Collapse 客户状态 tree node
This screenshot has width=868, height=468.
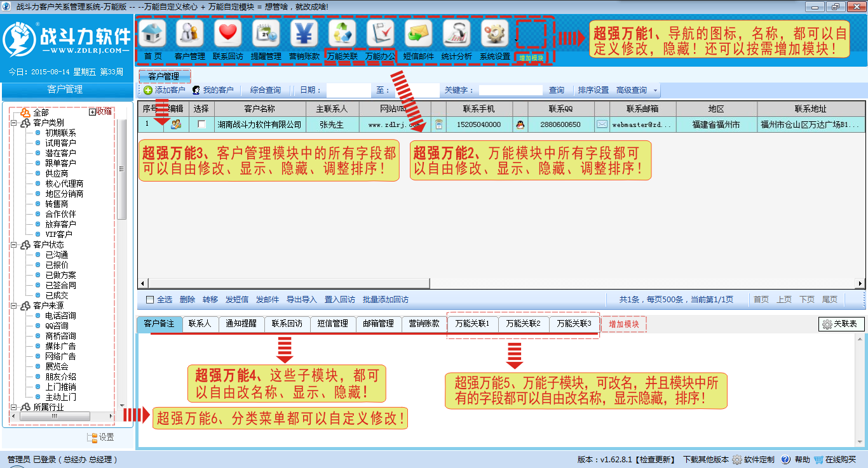13,245
